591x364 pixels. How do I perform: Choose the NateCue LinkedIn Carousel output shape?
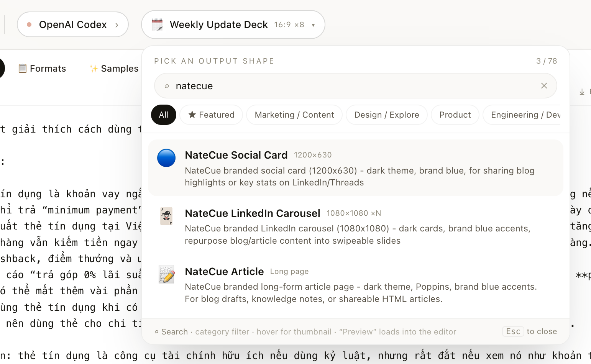click(355, 226)
